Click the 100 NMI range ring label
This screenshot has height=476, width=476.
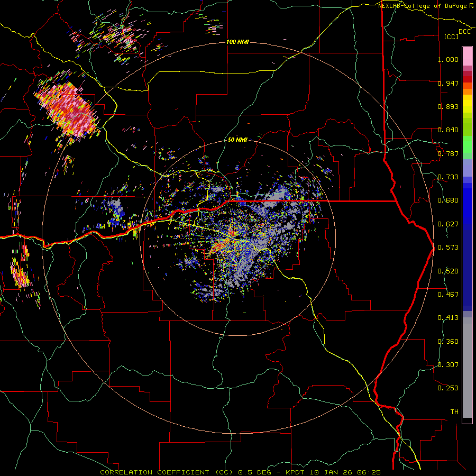click(237, 42)
